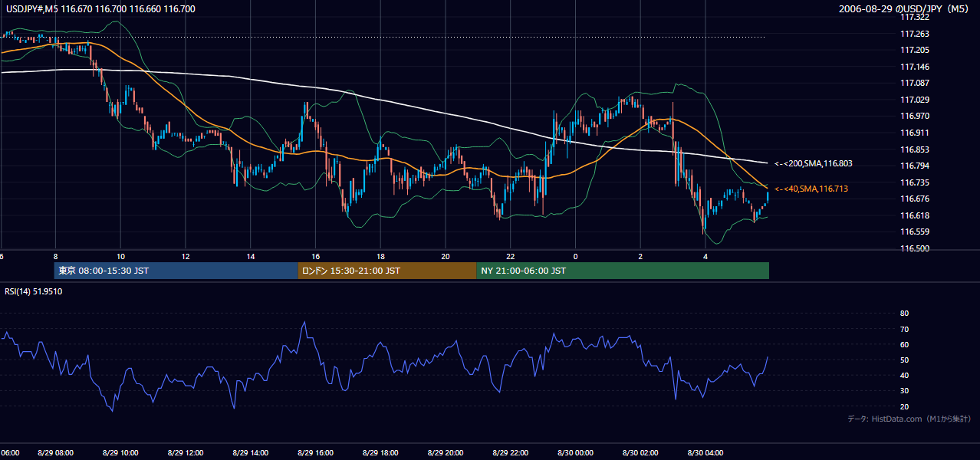Click the 8/29 20:00 time label
The width and height of the screenshot is (980, 460).
coord(446,453)
